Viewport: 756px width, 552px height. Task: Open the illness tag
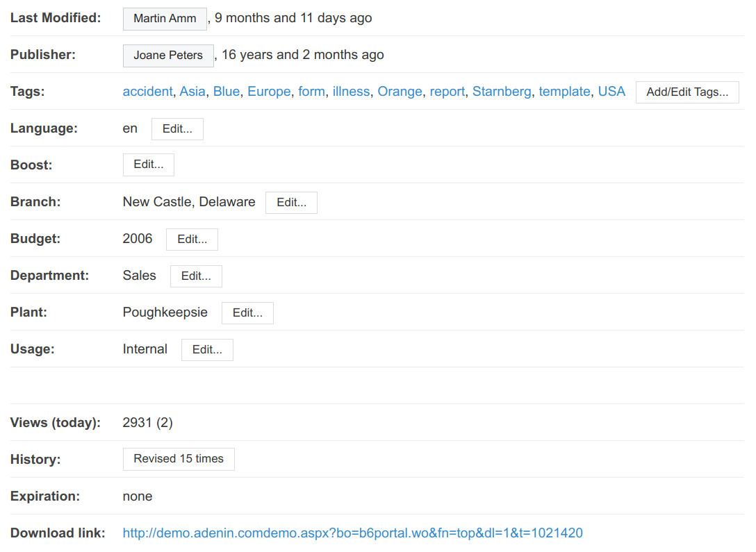[x=351, y=92]
